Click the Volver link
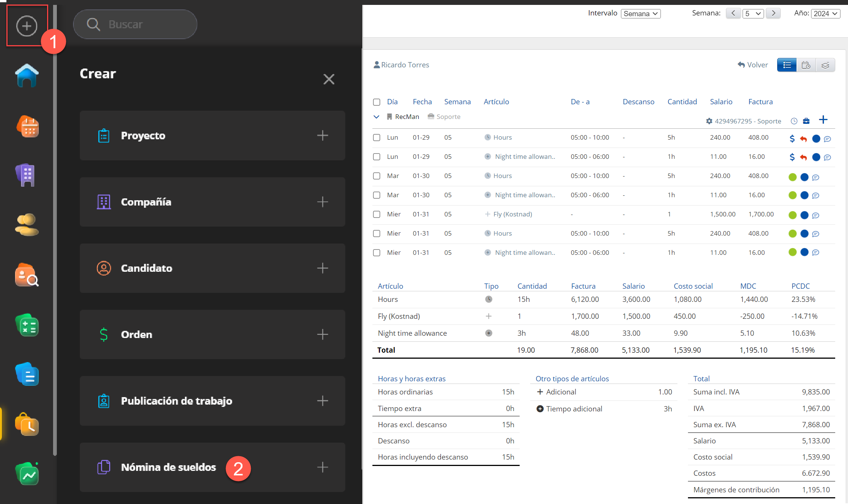The width and height of the screenshot is (848, 504). pyautogui.click(x=753, y=65)
